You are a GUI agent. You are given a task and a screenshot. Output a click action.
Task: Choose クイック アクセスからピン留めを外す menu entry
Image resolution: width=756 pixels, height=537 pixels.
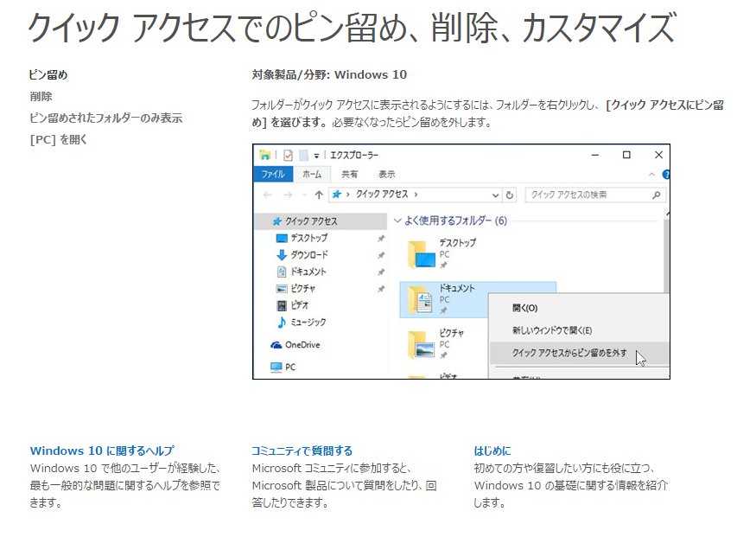579,353
